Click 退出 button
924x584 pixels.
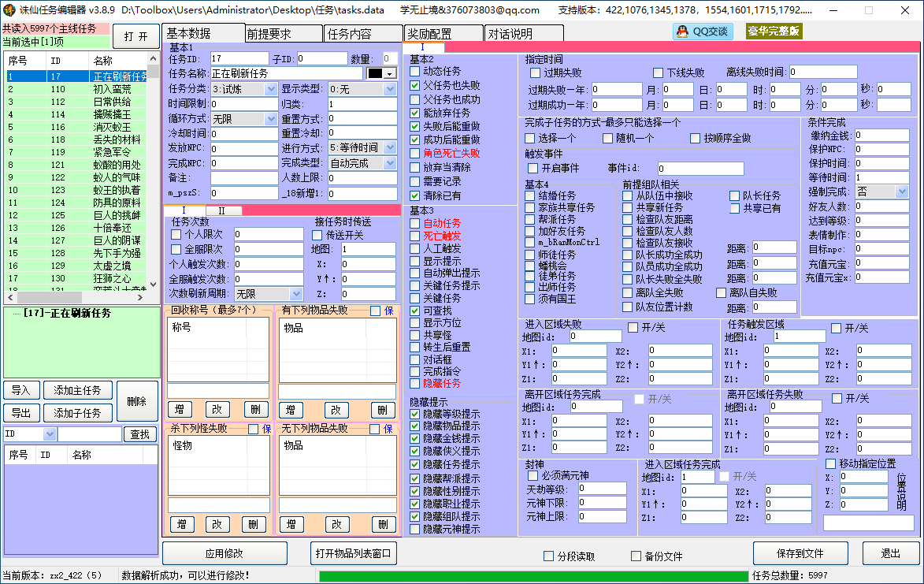890,553
